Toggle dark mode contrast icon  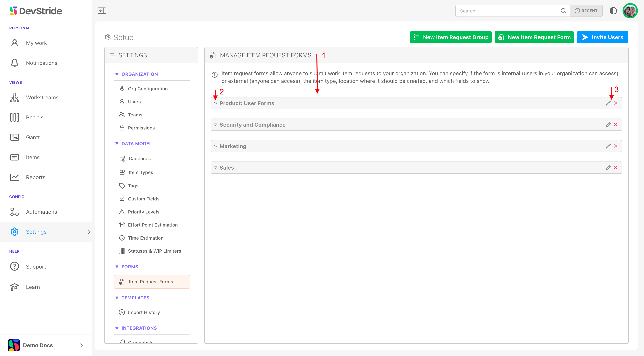613,11
